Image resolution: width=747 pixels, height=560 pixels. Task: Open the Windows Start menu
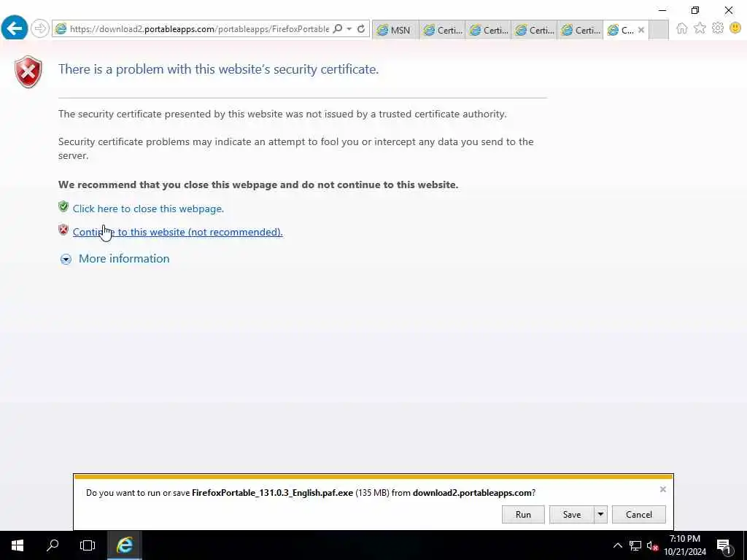click(x=18, y=545)
